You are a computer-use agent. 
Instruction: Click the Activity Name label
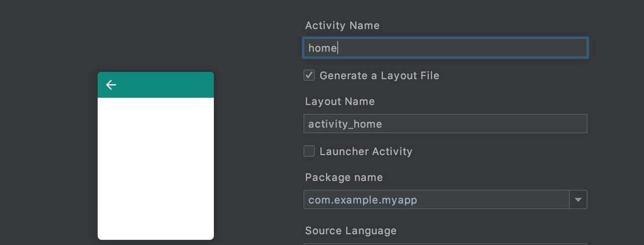pyautogui.click(x=342, y=25)
